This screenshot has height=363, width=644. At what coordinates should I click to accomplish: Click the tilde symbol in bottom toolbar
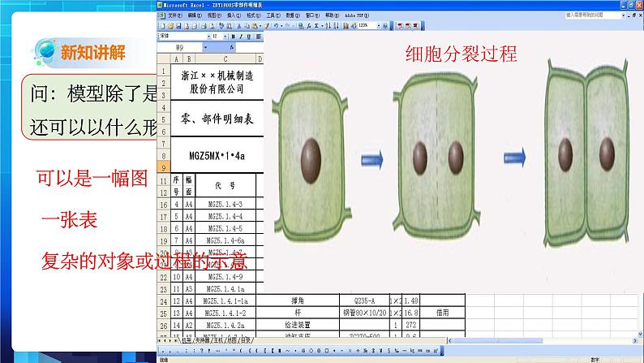287,351
